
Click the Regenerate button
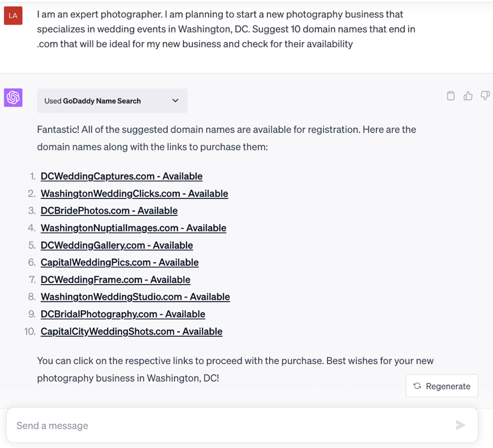(442, 386)
